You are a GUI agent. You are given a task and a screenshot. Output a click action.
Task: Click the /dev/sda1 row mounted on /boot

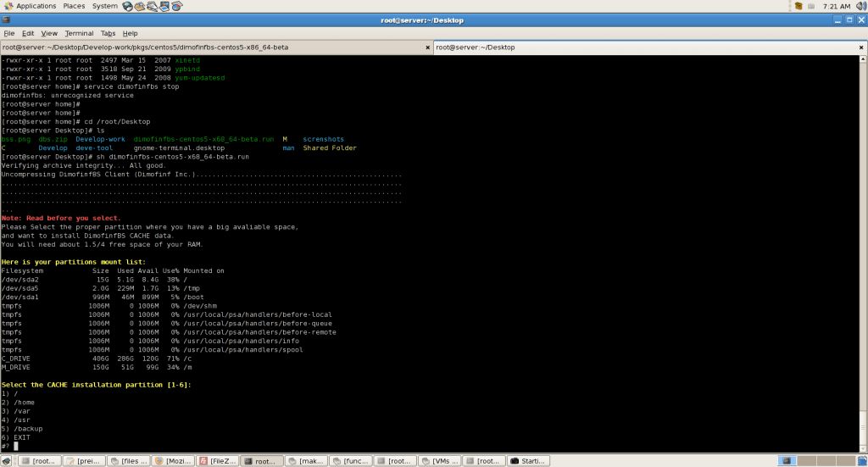coord(103,297)
